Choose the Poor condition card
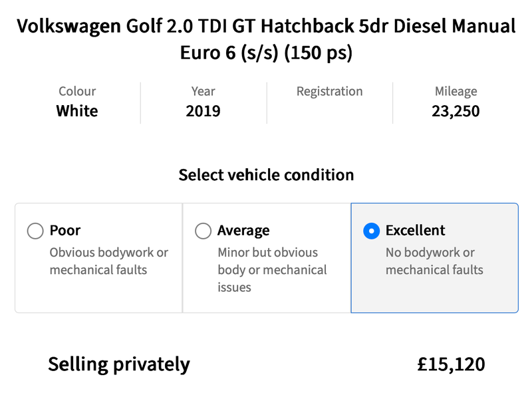Viewport: 532px width, 393px height. 98,258
